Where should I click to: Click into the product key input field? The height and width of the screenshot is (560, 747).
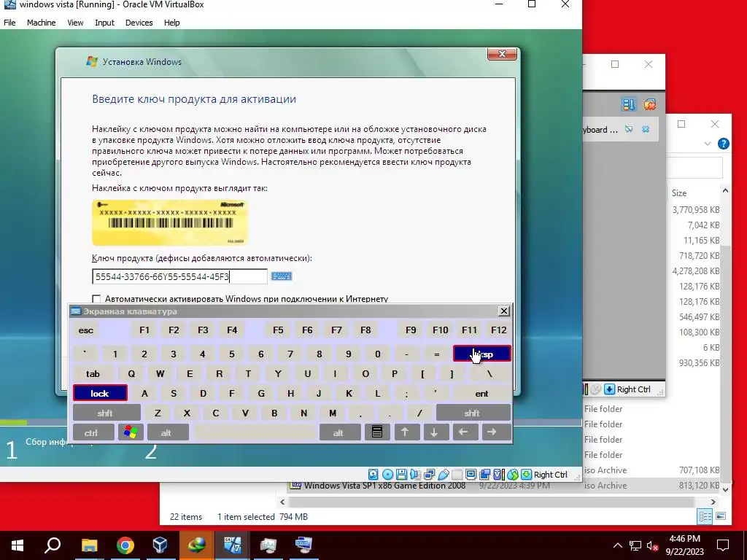[x=179, y=276]
